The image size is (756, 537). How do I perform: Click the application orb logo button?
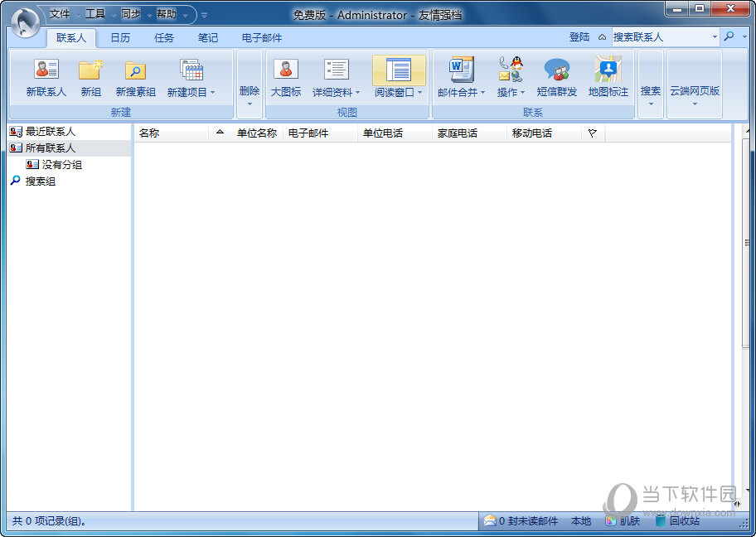click(x=25, y=22)
